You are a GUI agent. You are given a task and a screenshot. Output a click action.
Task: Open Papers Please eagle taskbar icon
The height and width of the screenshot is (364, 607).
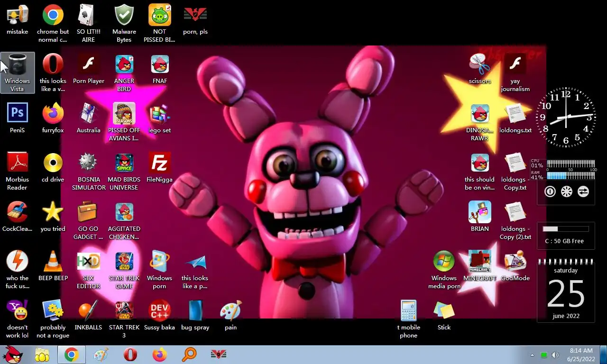click(x=219, y=355)
